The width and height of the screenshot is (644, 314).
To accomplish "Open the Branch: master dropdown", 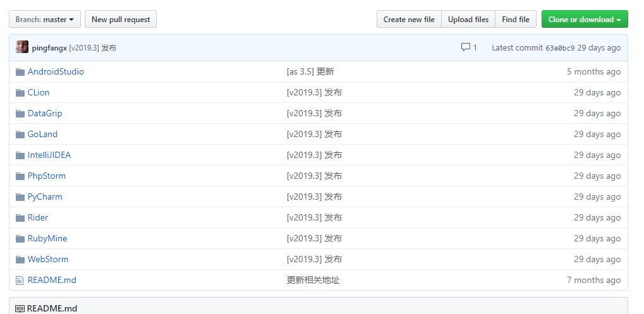I will (45, 20).
